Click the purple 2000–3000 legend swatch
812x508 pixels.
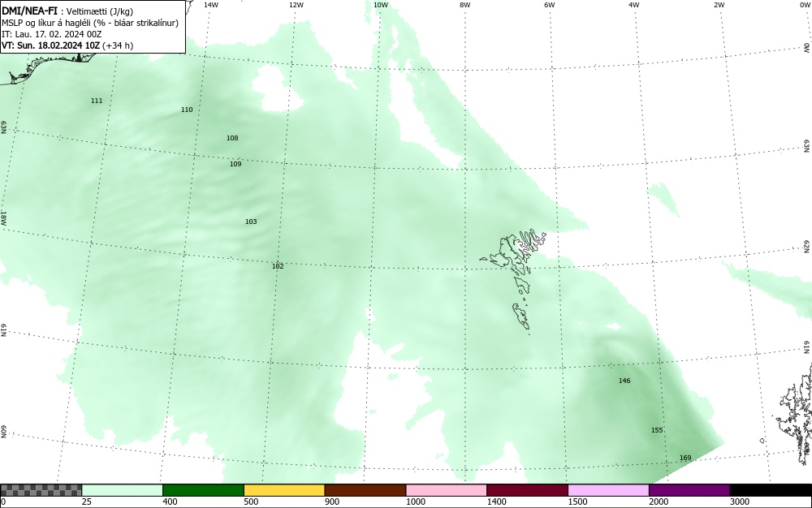(689, 490)
